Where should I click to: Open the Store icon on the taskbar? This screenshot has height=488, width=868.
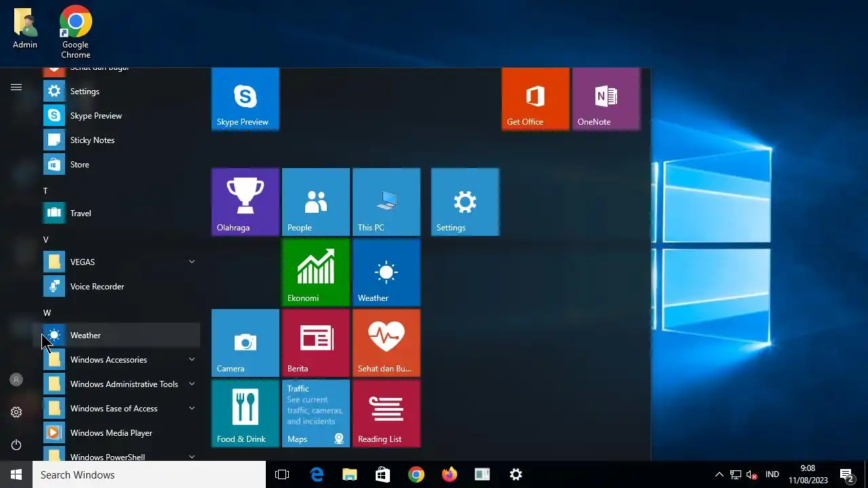pos(383,474)
